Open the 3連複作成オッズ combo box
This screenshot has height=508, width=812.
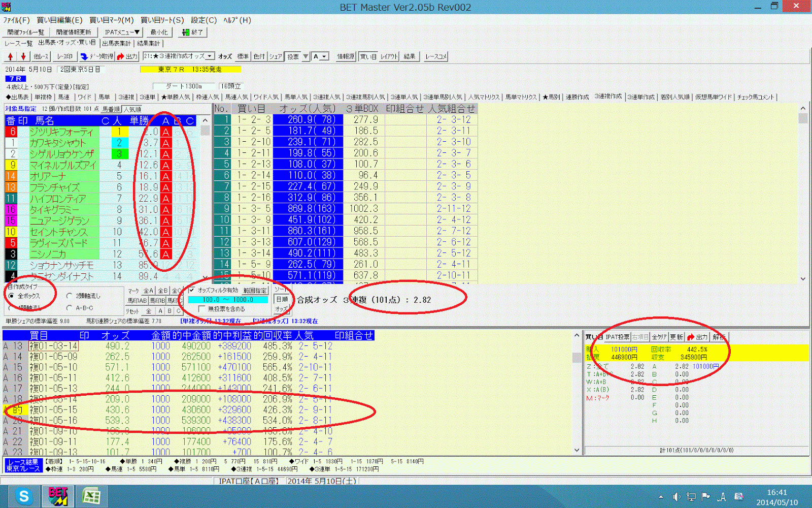[x=179, y=56]
